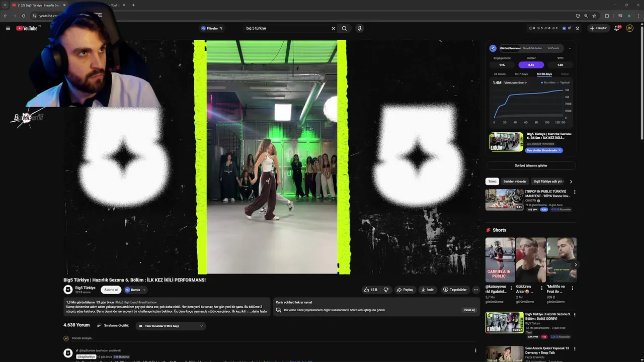
Task: Select the Tümü filter chip
Action: [x=492, y=182]
